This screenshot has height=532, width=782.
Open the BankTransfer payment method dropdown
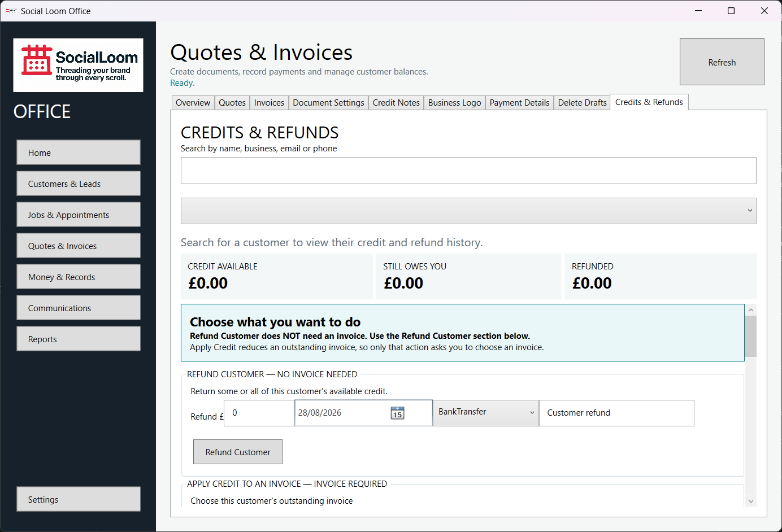pyautogui.click(x=485, y=413)
